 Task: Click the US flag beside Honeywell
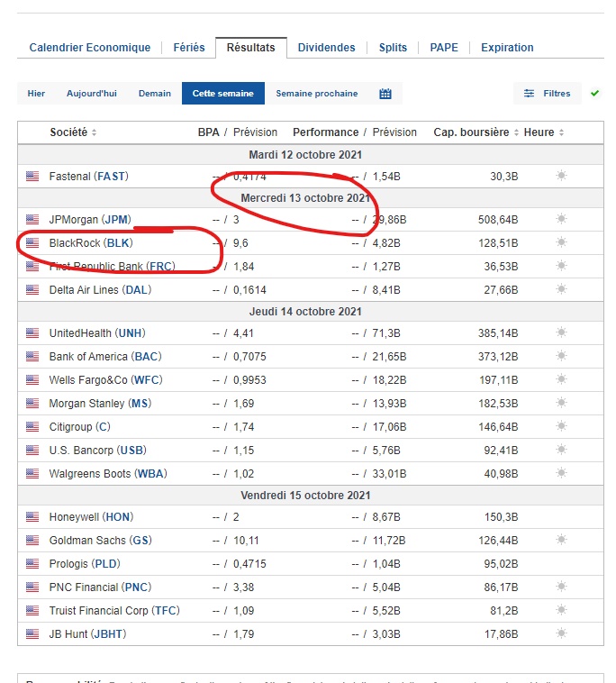(32, 516)
